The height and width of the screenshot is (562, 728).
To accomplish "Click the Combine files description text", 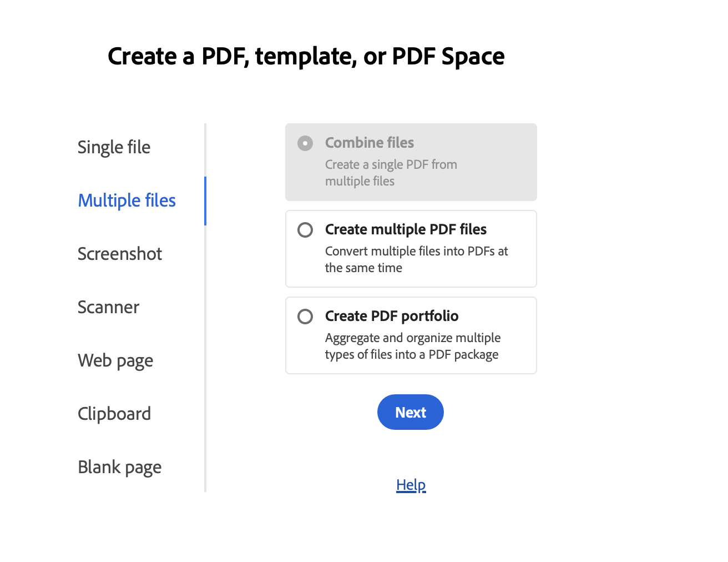I will [391, 172].
